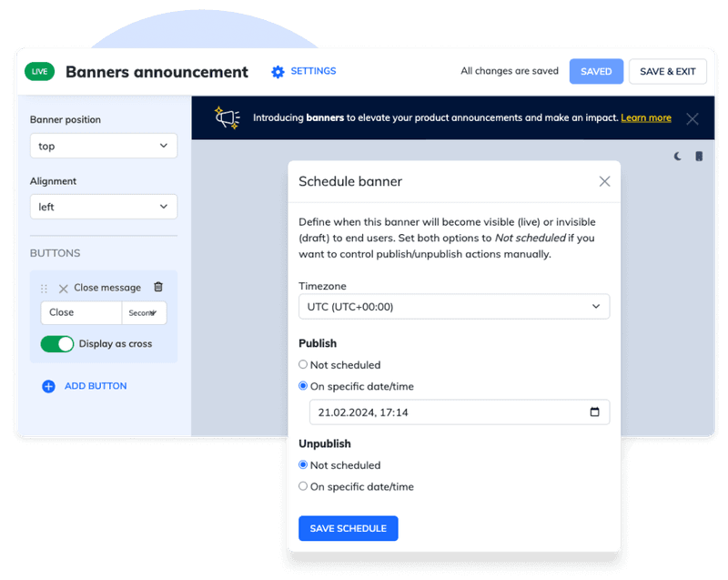Disable the Display as cross toggle
The height and width of the screenshot is (580, 728).
tap(58, 345)
